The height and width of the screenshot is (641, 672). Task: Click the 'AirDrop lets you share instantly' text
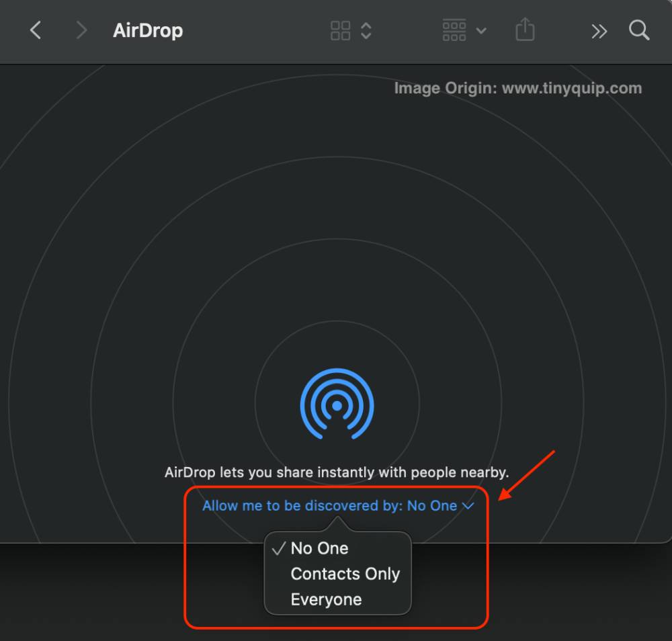[337, 472]
